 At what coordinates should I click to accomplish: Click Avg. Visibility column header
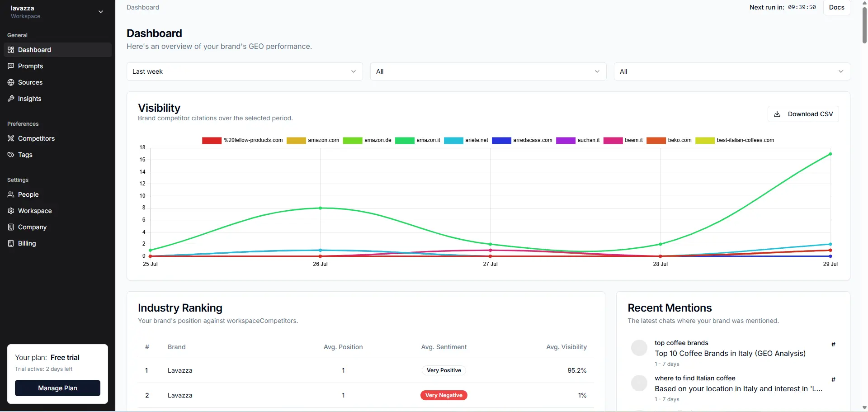pyautogui.click(x=566, y=347)
